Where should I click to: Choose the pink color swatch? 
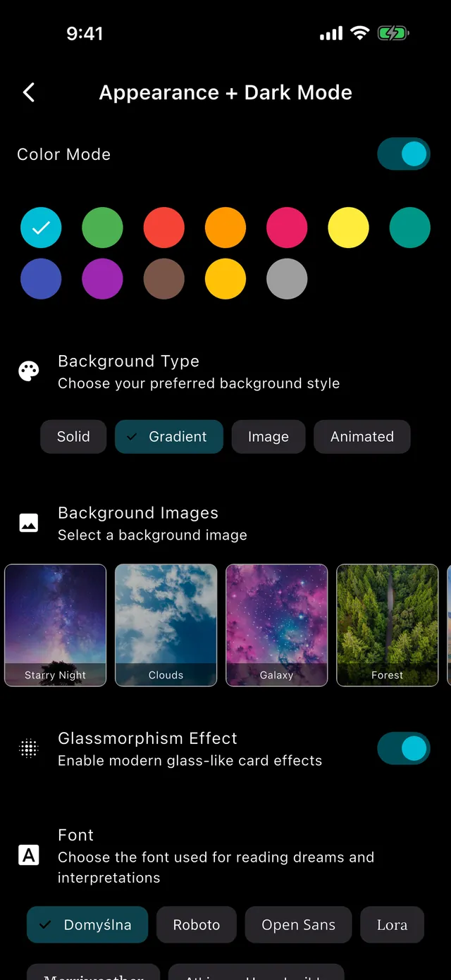tap(287, 228)
